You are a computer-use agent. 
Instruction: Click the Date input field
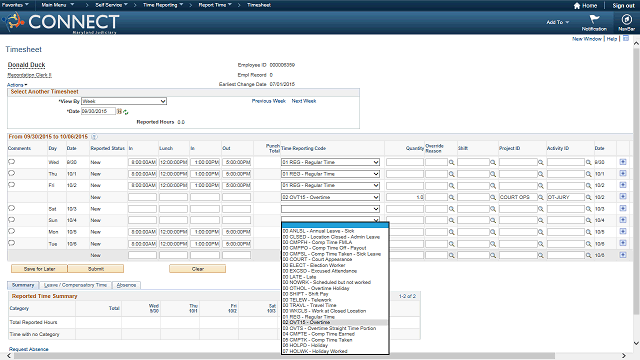coord(98,111)
